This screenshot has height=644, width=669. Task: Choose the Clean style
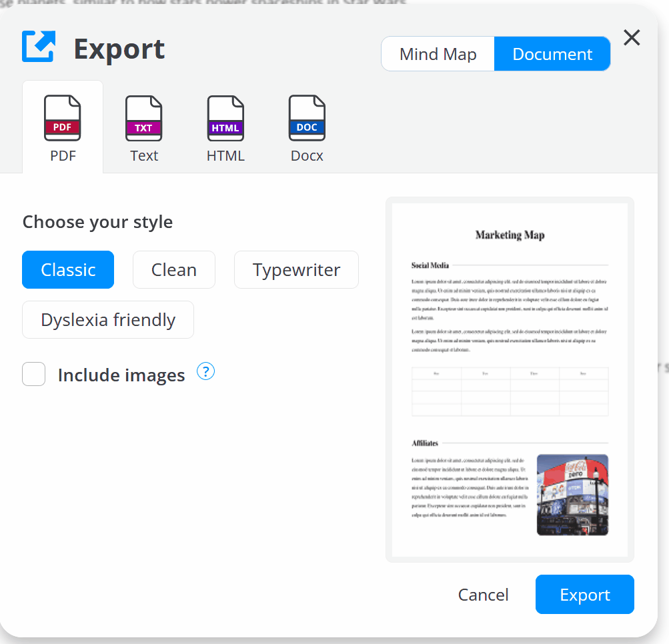click(x=173, y=269)
